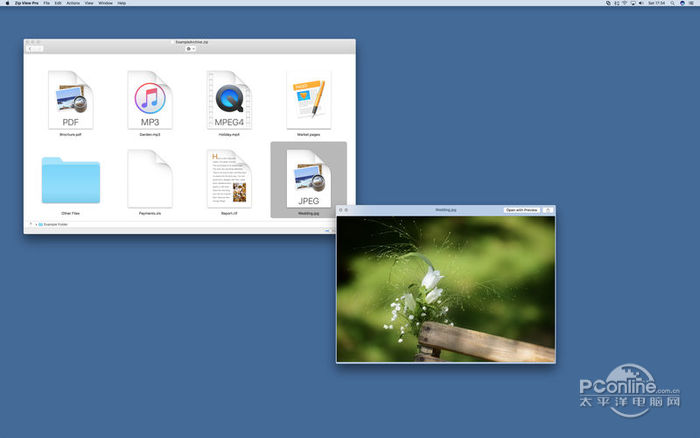Open the Apple menu
This screenshot has width=700, height=438.
pos(7,3)
